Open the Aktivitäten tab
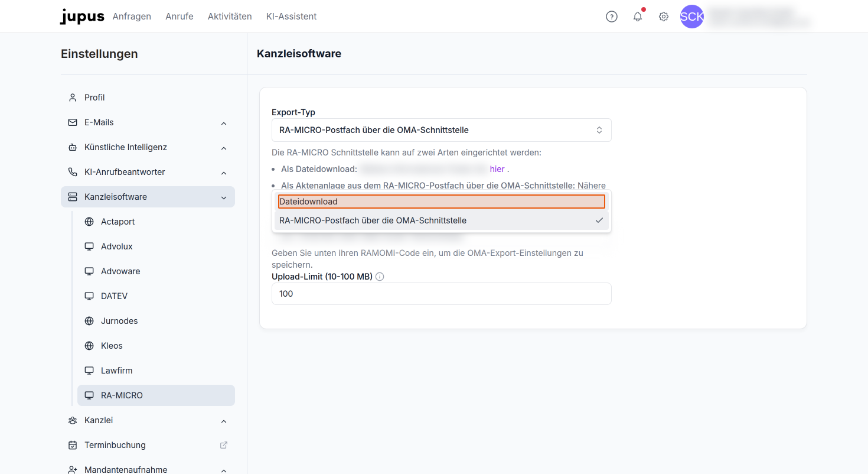Screen dimensions: 868x474 tap(230, 17)
